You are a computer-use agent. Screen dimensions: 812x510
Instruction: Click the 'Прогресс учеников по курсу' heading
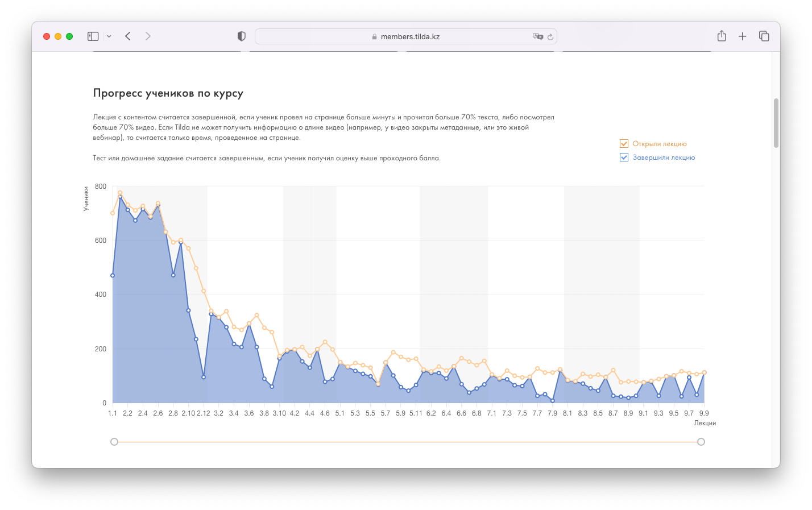pos(168,93)
